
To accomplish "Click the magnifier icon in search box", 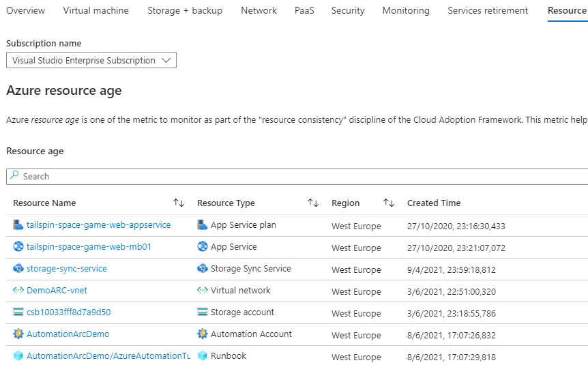I will coord(15,175).
